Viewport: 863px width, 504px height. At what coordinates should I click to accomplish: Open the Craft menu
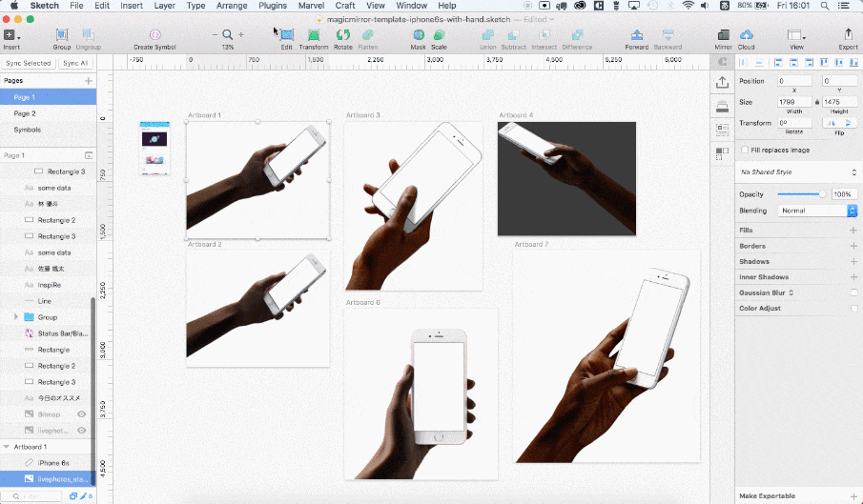point(344,6)
